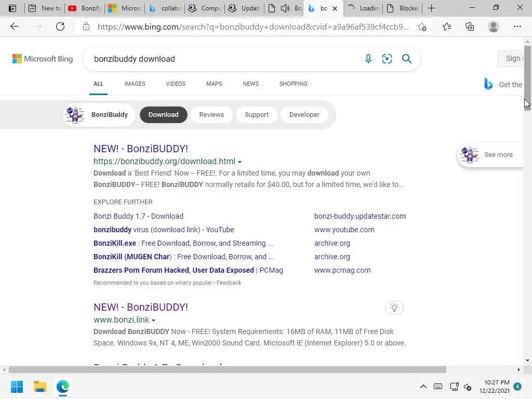Image resolution: width=532 pixels, height=399 pixels.
Task: Click the Download filter chip
Action: tap(164, 115)
